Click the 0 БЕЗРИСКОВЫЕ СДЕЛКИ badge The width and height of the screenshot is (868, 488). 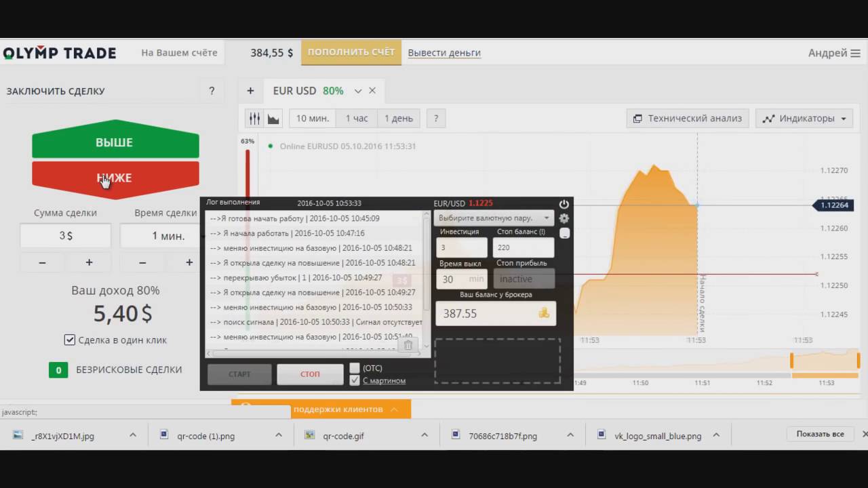click(x=58, y=370)
